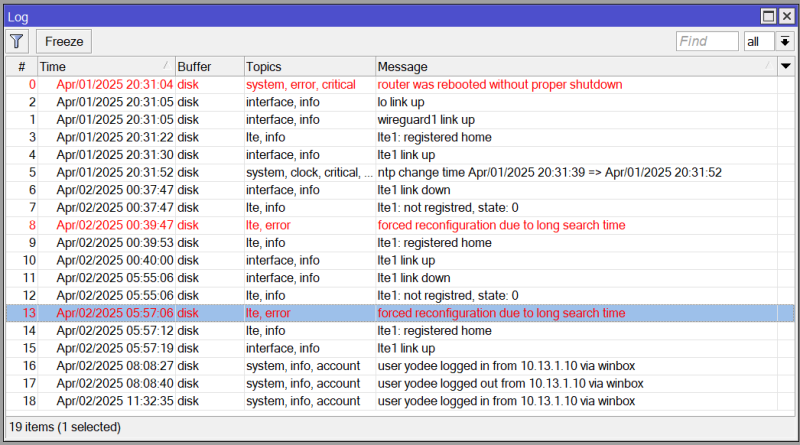Close the Log window
Image resolution: width=800 pixels, height=445 pixels.
click(x=787, y=16)
